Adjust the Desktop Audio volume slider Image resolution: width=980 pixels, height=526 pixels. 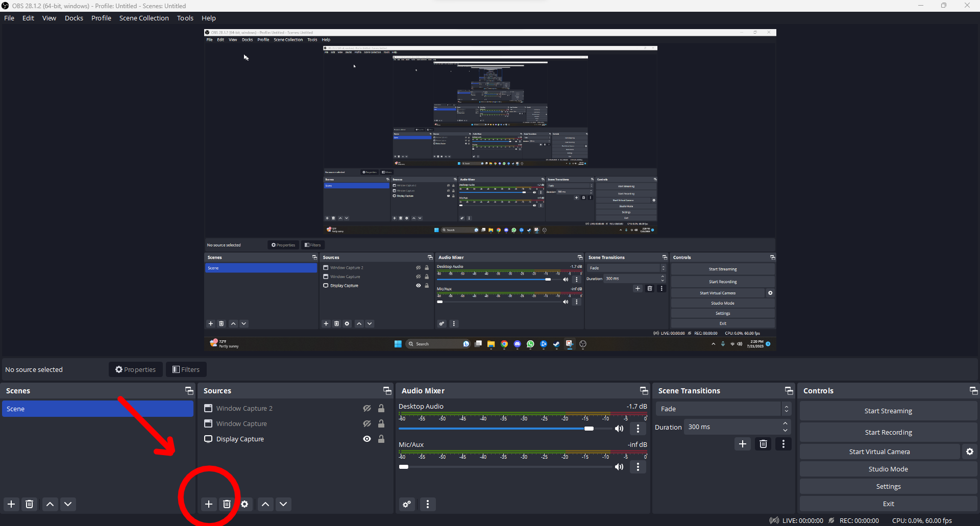click(x=505, y=429)
